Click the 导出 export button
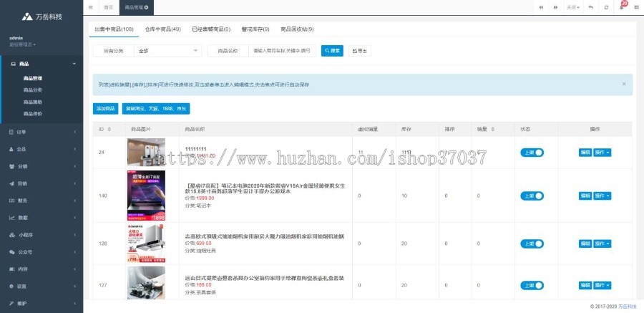This screenshot has height=313, width=644. [360, 51]
